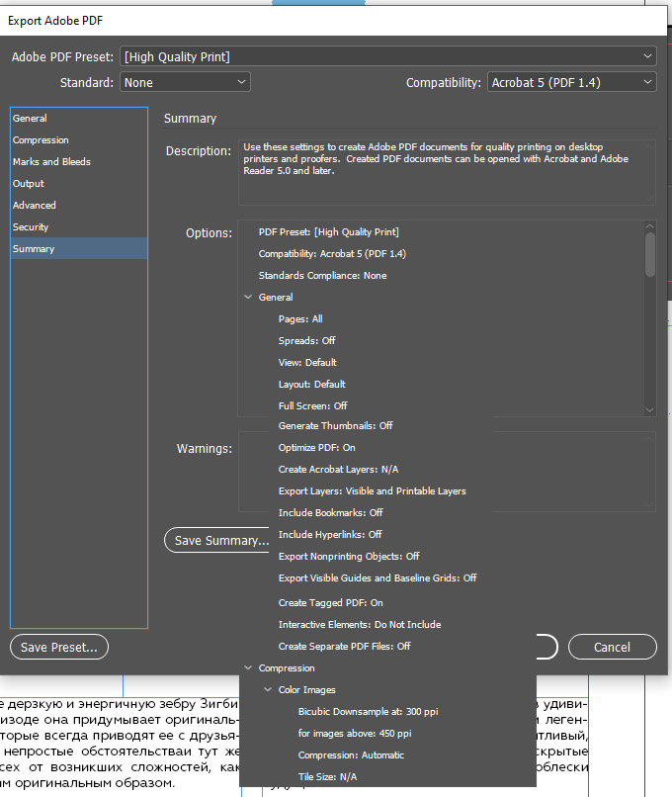This screenshot has width=672, height=797.
Task: Select the Summary category
Action: [x=79, y=248]
